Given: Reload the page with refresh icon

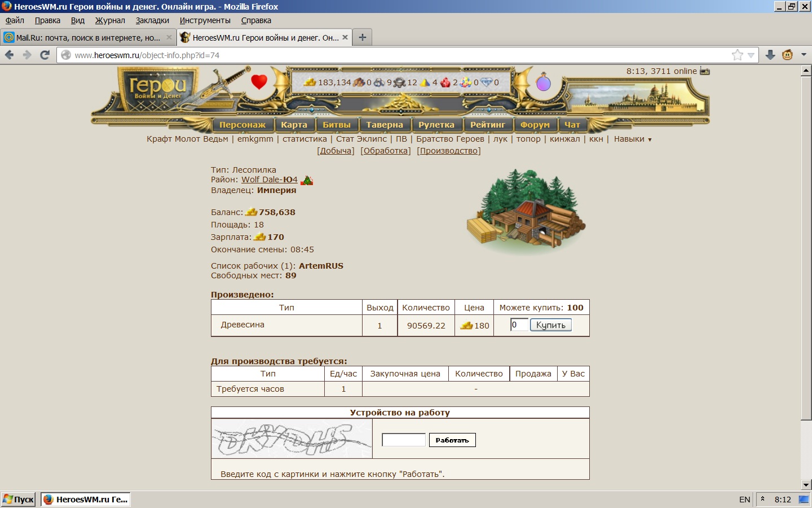Looking at the screenshot, I should click(45, 55).
